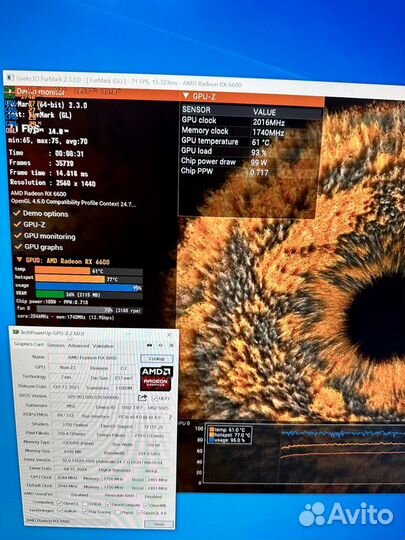
Task: Click the min:65, max:75, avg:70 line
Action: click(48, 141)
